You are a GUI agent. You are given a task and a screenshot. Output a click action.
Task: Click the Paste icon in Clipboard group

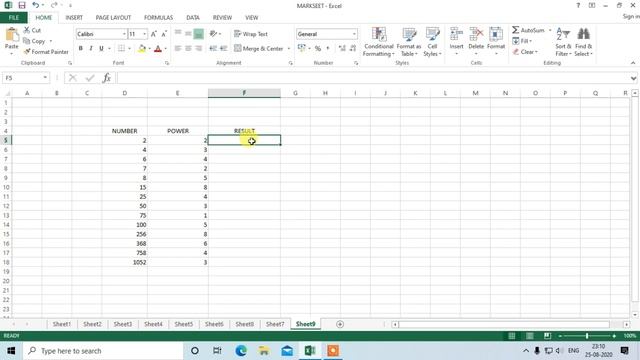coord(11,35)
